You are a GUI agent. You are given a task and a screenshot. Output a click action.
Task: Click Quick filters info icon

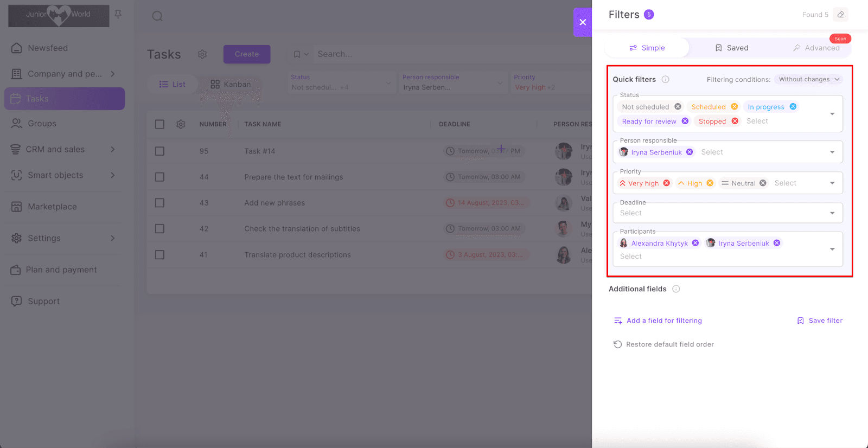click(x=665, y=79)
